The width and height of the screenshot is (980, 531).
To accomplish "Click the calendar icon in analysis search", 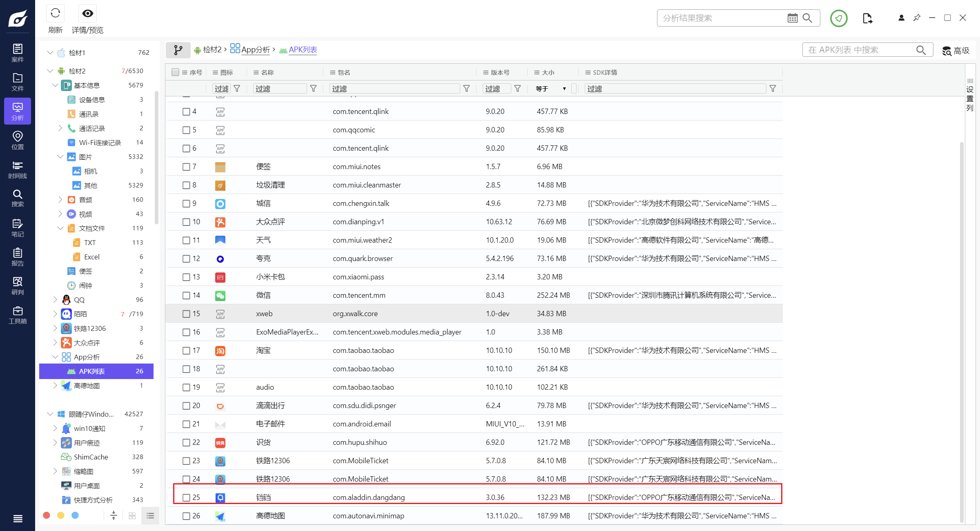I will tap(792, 18).
